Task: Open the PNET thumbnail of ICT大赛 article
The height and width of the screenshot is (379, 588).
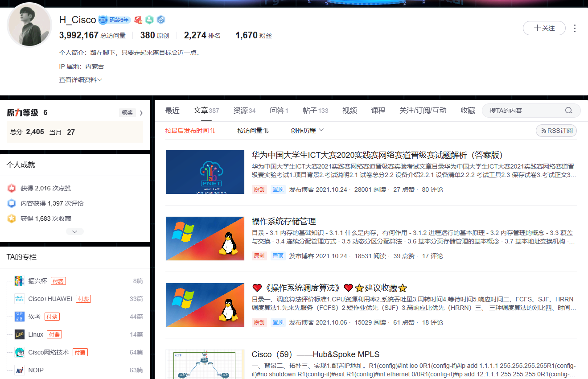Action: (x=205, y=172)
